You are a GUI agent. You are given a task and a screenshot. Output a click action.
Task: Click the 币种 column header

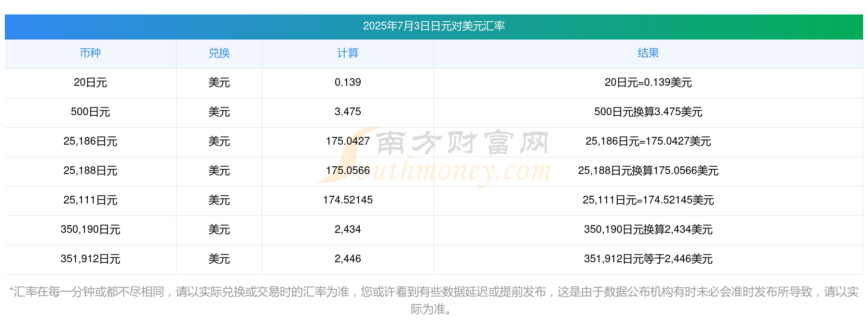click(x=90, y=53)
